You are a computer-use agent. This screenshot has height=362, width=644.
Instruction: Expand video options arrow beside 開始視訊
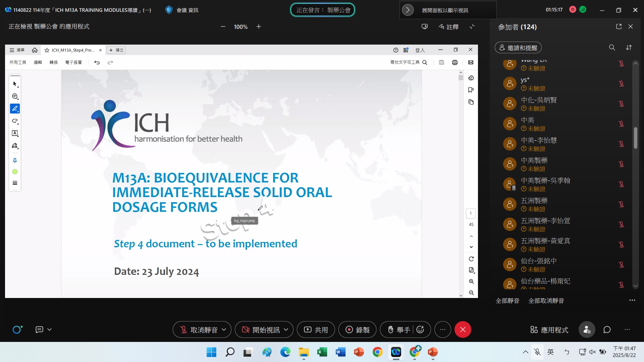[286, 330]
